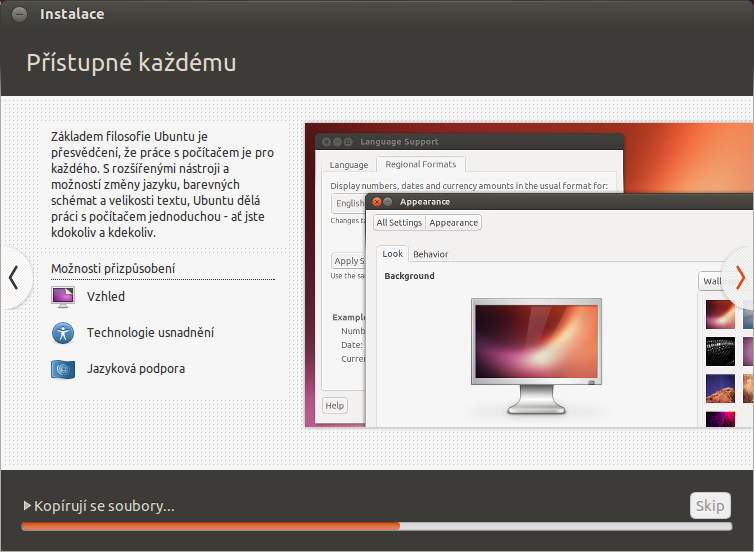Click the large monitor background preview
The width and height of the screenshot is (754, 552).
[537, 356]
